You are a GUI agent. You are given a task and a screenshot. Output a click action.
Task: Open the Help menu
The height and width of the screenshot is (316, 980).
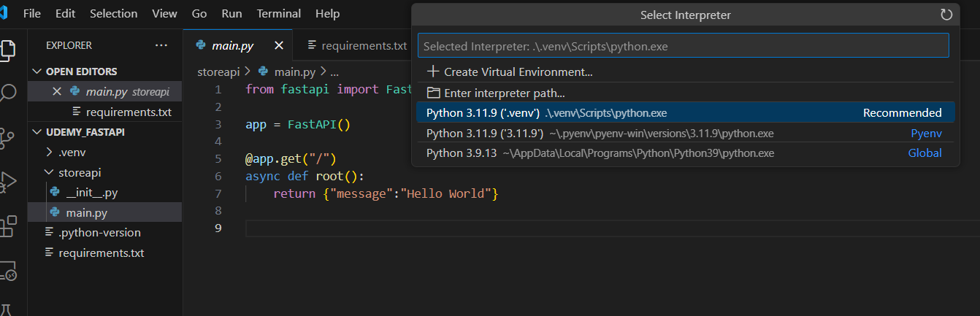coord(328,14)
